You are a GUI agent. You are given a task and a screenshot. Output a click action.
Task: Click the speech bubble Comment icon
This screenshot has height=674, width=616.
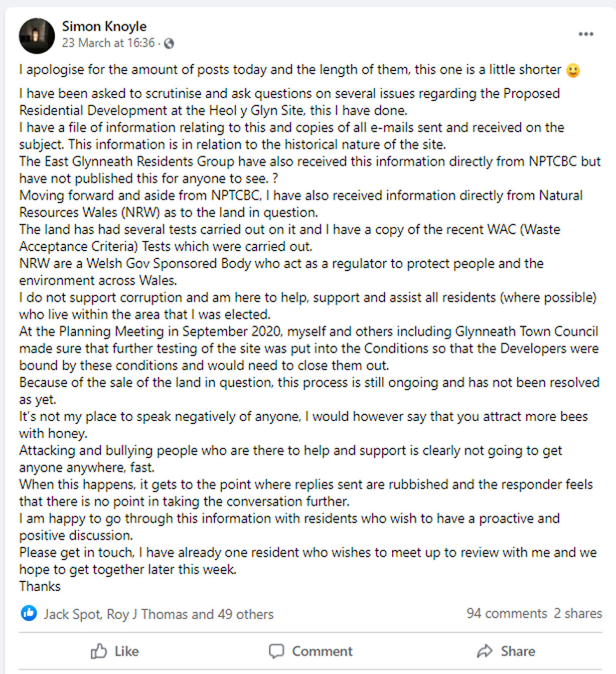pos(276,651)
